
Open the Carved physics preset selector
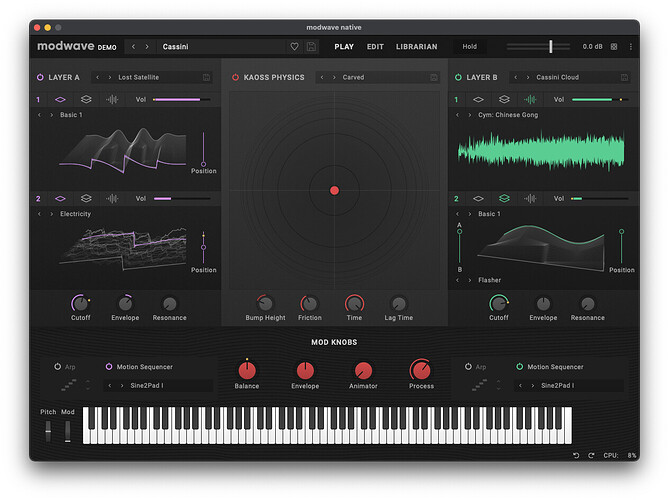[384, 77]
